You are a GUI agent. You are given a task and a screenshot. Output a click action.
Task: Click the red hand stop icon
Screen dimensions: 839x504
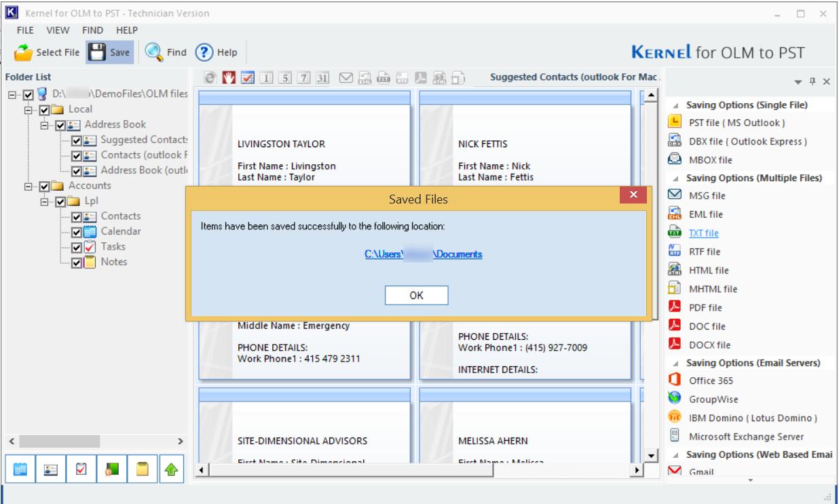[x=229, y=78]
